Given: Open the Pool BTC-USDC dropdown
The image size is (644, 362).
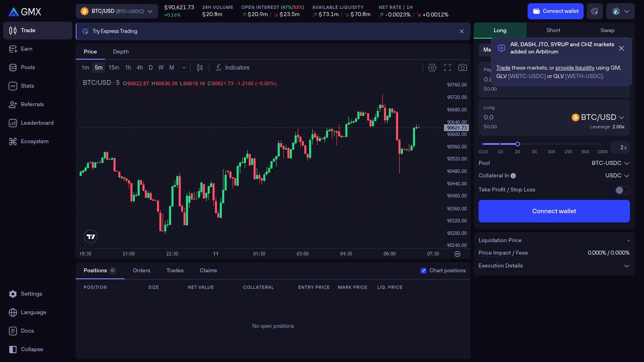Looking at the screenshot, I should click(610, 163).
